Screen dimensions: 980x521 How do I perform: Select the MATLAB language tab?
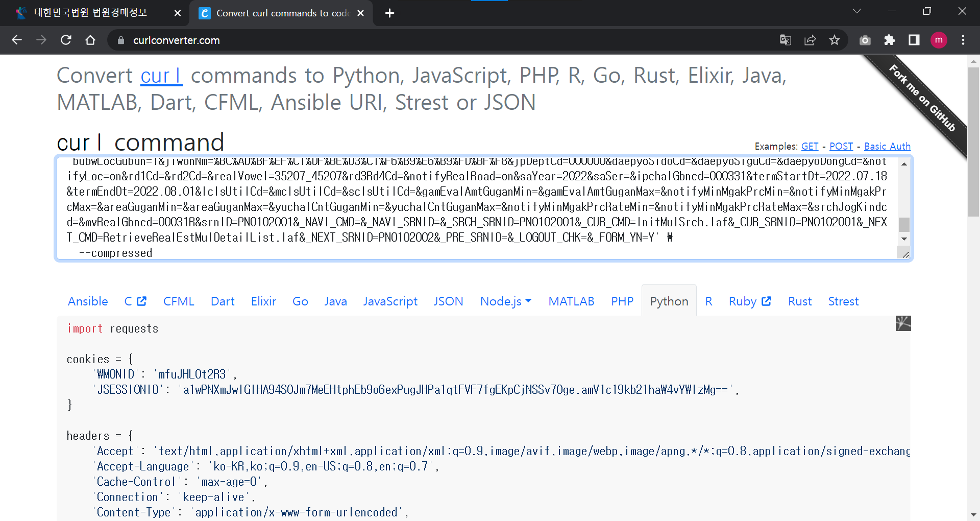[x=571, y=301]
